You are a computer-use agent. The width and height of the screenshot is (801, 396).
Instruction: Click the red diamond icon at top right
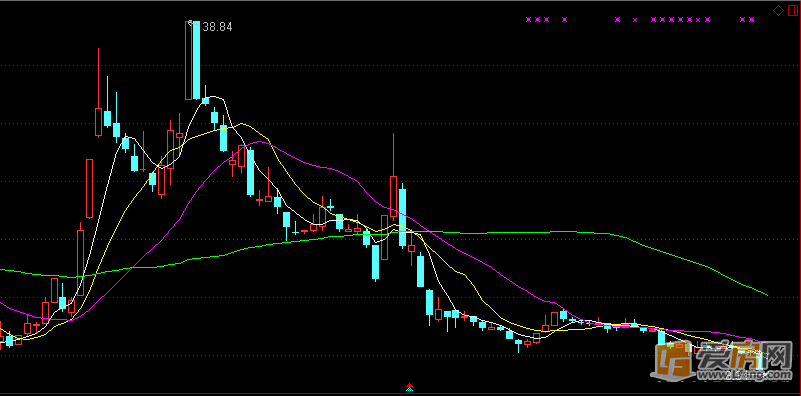click(779, 10)
